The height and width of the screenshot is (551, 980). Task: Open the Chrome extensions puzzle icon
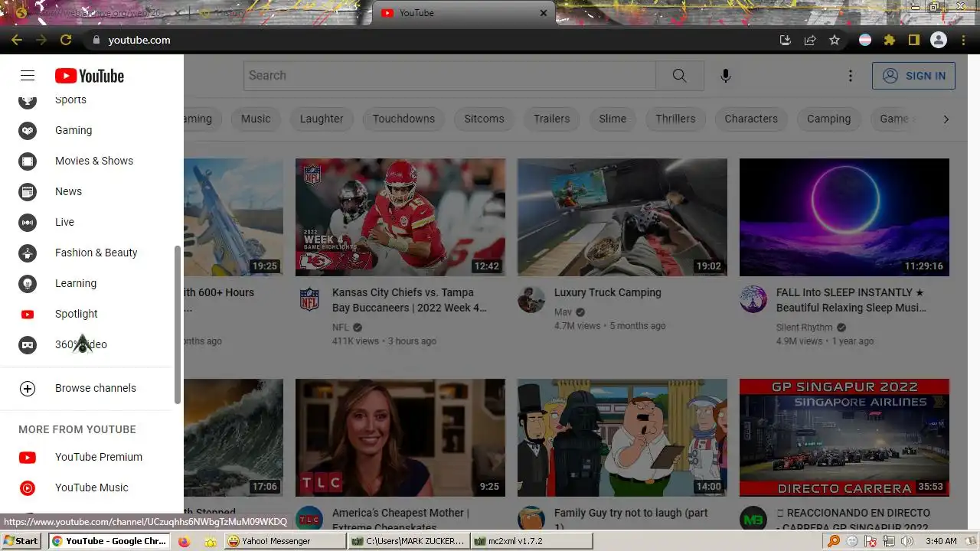tap(890, 40)
